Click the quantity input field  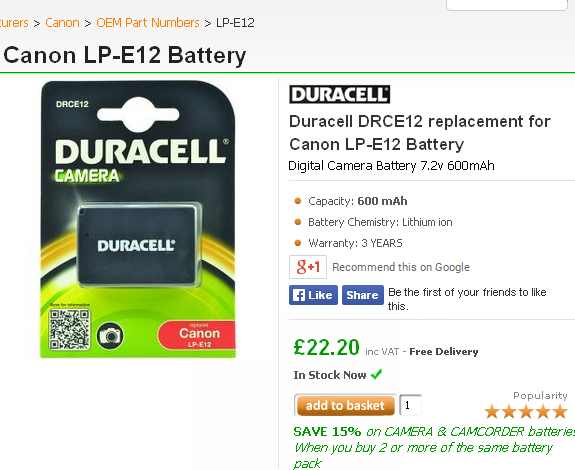coord(410,405)
